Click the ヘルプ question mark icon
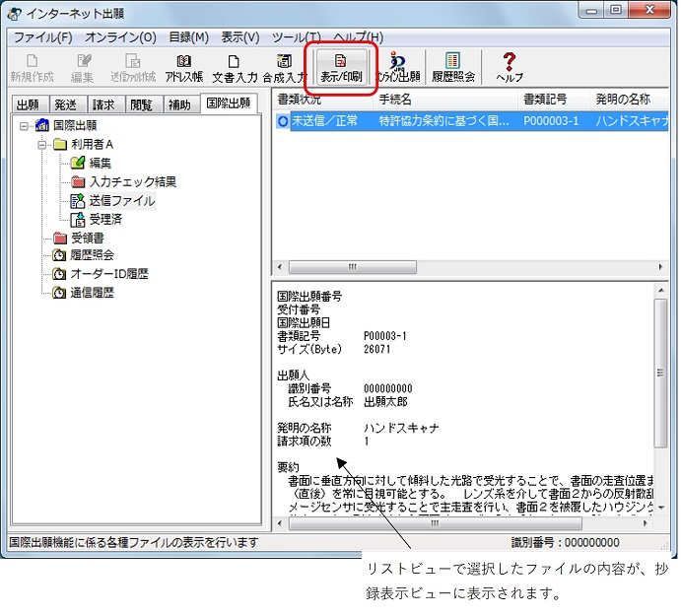Screen dimensions: 681x616 510,66
